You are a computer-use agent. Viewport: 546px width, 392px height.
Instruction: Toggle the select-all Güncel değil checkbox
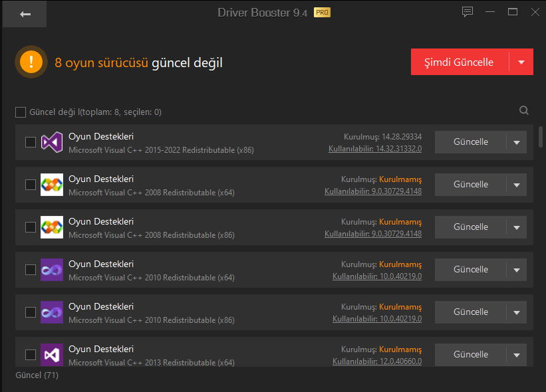[x=21, y=112]
